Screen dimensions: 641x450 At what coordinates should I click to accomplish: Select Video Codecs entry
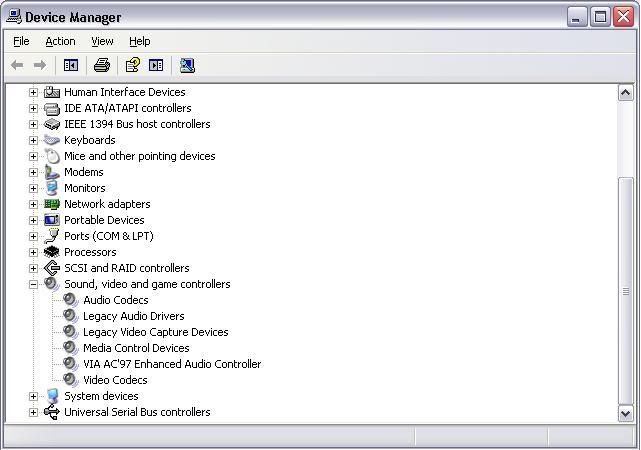[115, 380]
